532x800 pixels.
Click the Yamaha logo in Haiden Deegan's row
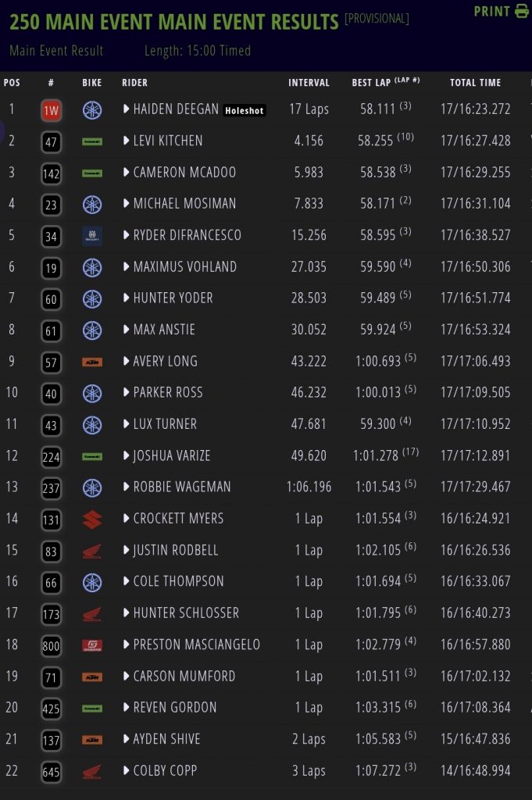click(92, 110)
